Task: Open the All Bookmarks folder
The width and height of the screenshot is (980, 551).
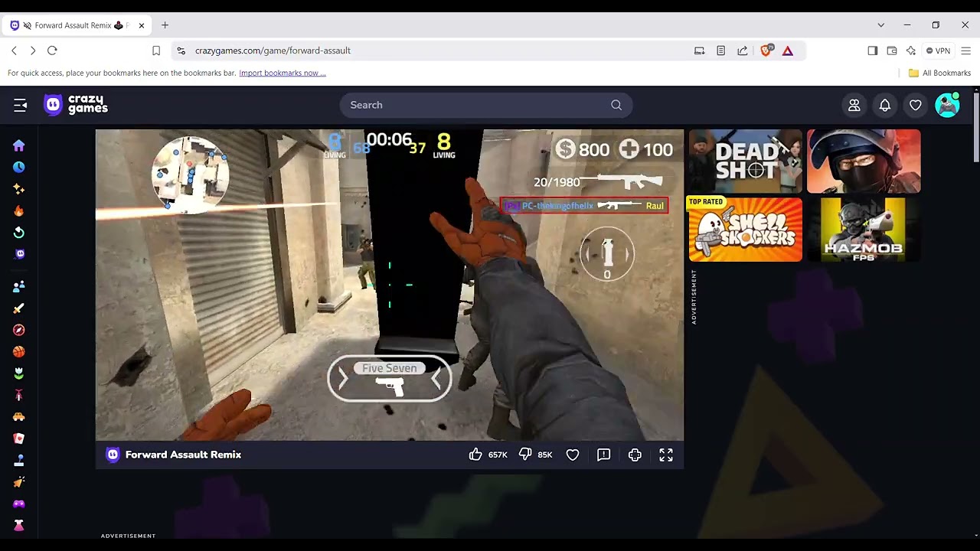Action: [x=939, y=73]
